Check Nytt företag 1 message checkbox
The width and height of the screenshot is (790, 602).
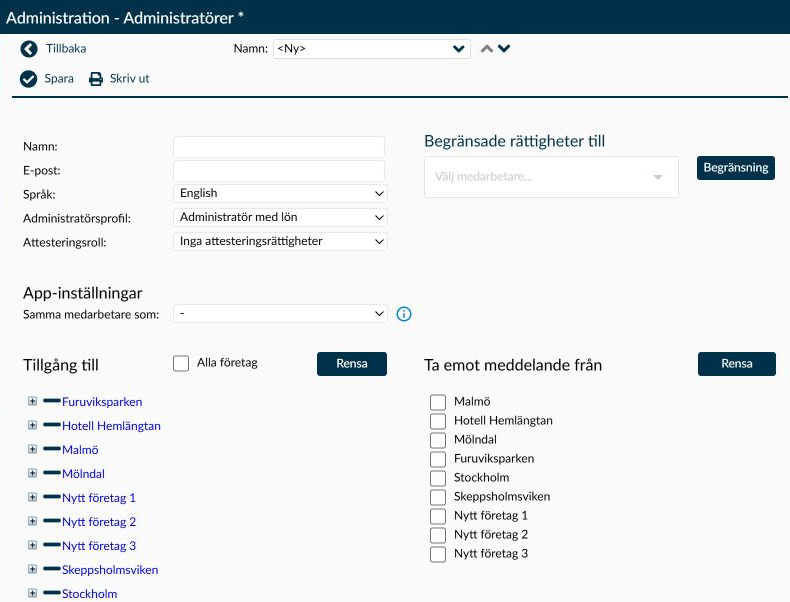[438, 516]
